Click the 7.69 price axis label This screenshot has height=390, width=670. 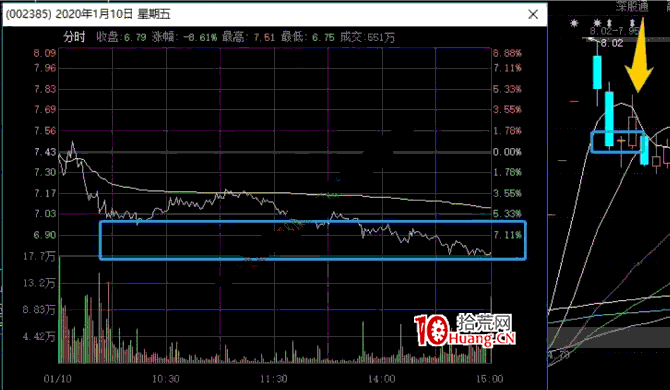click(x=45, y=109)
